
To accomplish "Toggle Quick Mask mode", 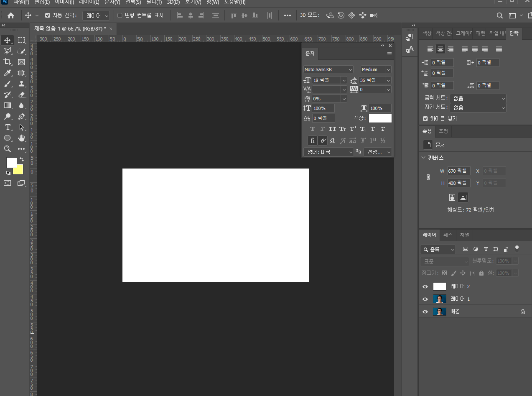I will pyautogui.click(x=8, y=183).
